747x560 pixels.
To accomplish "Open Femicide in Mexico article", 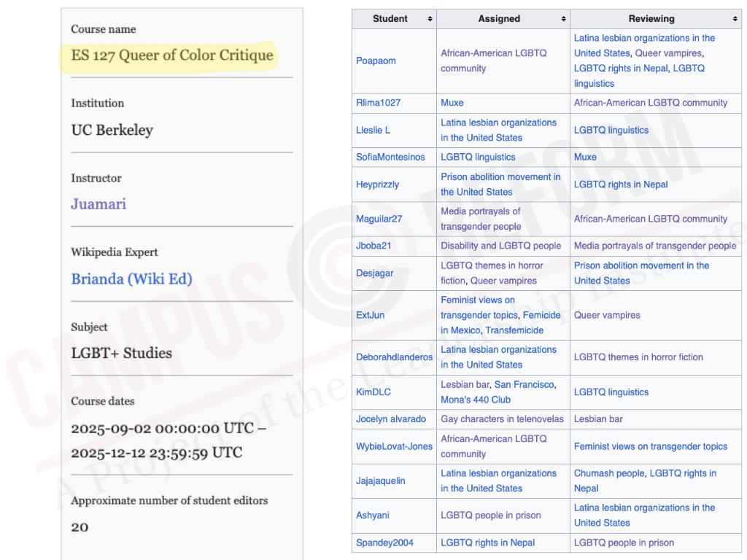I will tap(500, 322).
